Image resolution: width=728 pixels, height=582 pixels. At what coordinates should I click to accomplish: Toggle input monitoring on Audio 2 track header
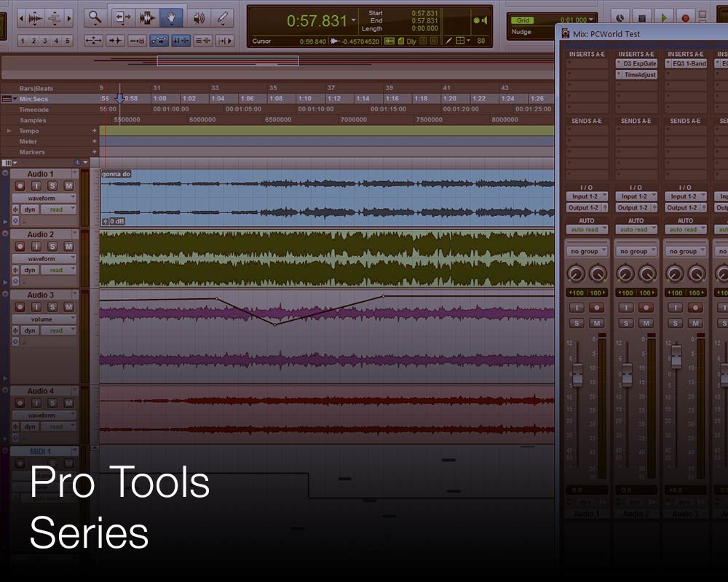pyautogui.click(x=36, y=247)
